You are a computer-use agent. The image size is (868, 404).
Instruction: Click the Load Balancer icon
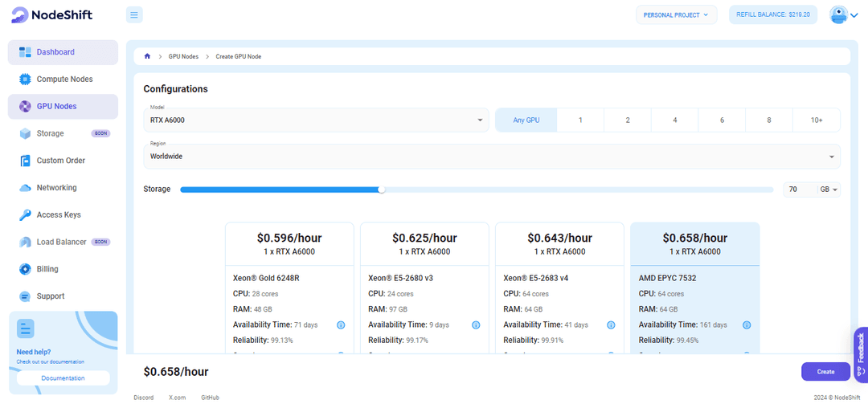coord(25,242)
